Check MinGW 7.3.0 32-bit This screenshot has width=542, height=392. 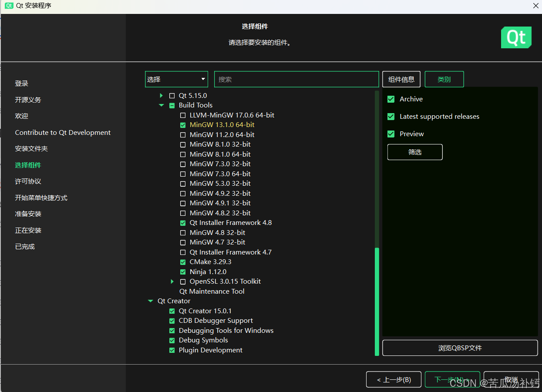(183, 164)
